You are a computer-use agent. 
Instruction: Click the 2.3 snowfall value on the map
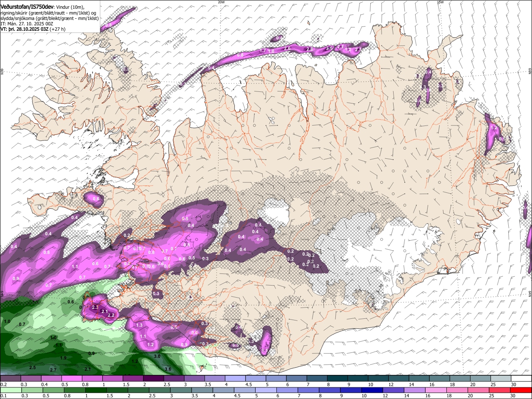pos(95,307)
